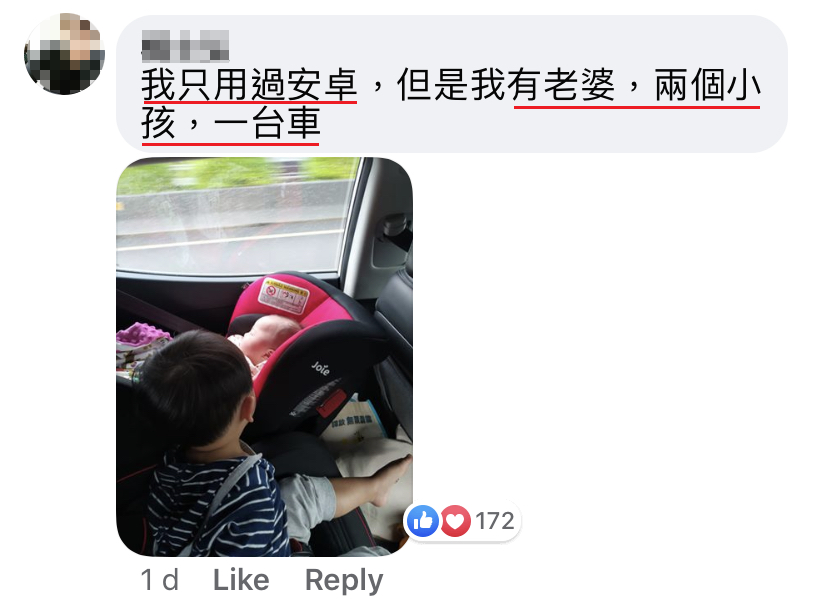Click the red heart reaction icon
Image resolution: width=828 pixels, height=603 pixels.
click(455, 521)
